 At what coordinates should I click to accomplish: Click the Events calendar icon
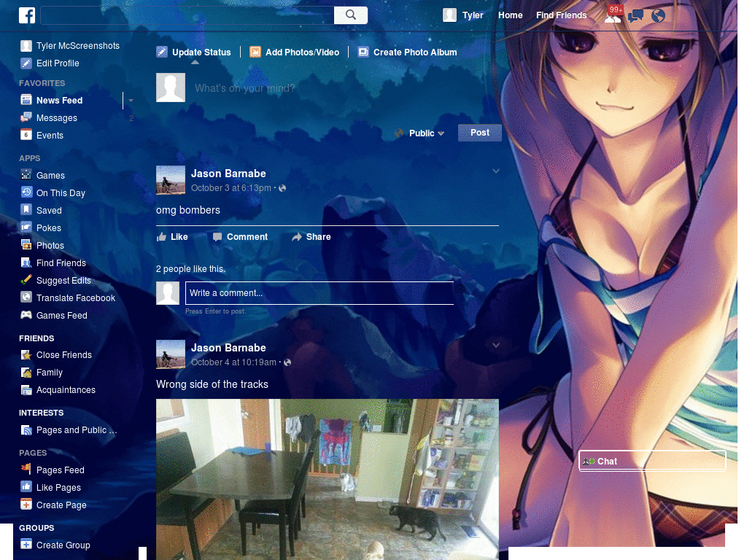click(x=26, y=135)
